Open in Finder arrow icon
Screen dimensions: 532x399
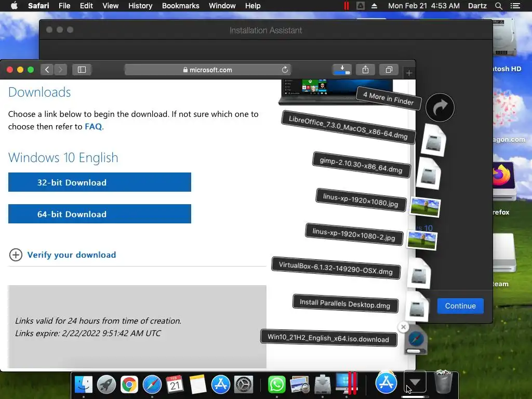[x=440, y=108]
